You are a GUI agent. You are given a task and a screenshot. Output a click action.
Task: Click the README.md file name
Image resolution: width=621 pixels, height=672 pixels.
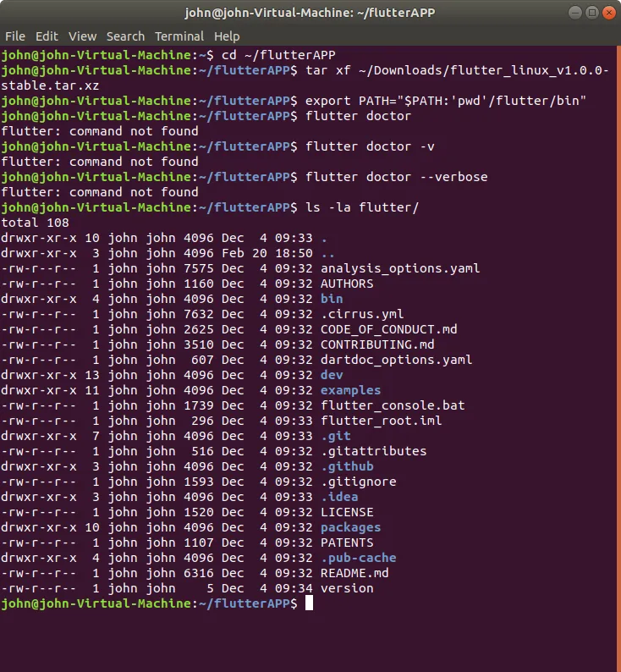click(x=354, y=573)
